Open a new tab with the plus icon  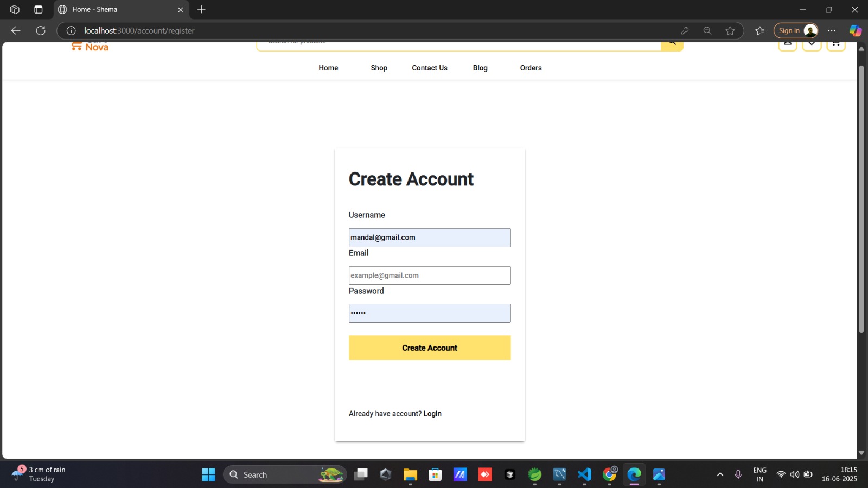tap(201, 9)
